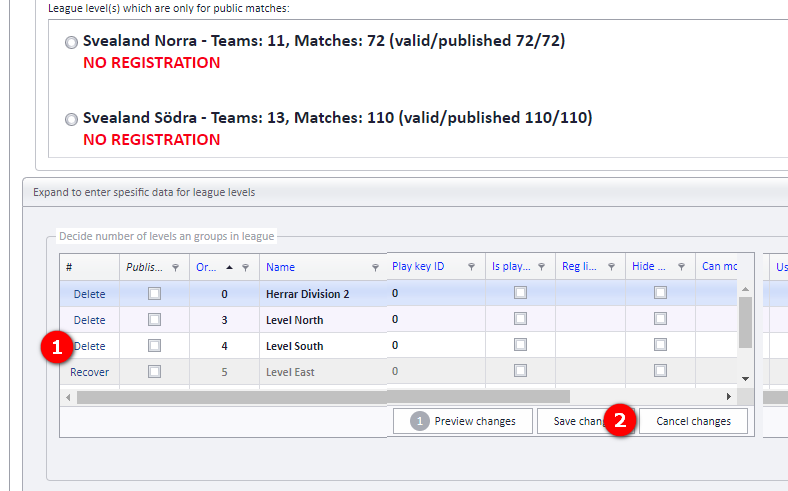This screenshot has height=491, width=788.
Task: Toggle Hide checkbox for Level East
Action: coord(660,371)
